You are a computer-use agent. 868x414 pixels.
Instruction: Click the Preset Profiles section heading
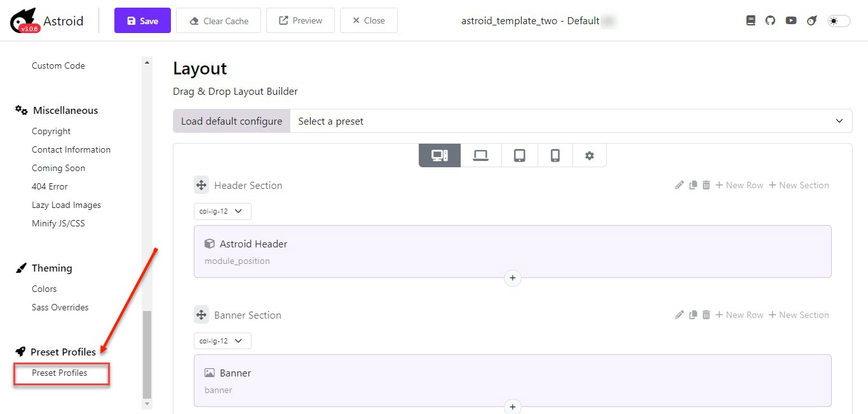pos(56,352)
